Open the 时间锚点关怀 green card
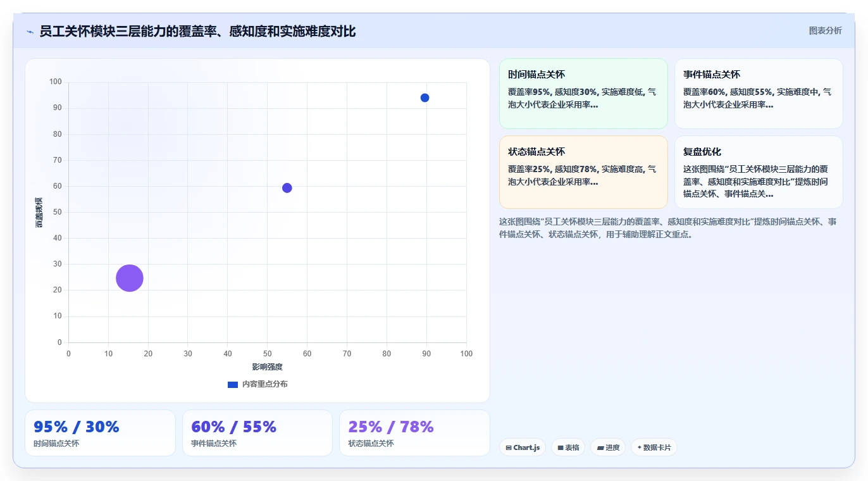 click(x=583, y=94)
